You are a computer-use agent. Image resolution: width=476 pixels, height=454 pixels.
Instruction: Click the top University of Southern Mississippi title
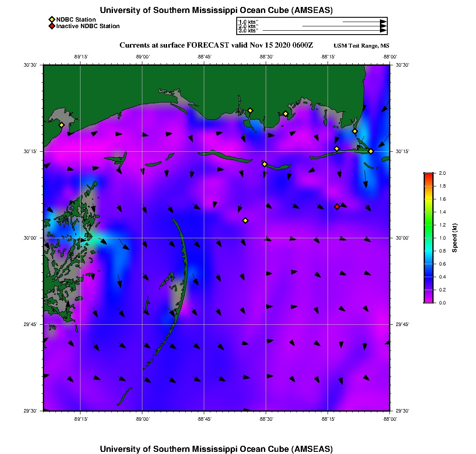point(216,10)
